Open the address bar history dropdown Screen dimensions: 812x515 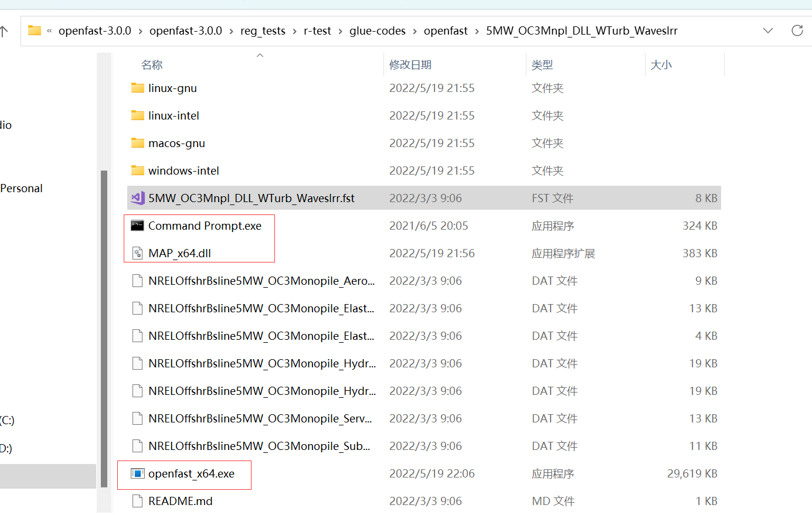coord(768,30)
